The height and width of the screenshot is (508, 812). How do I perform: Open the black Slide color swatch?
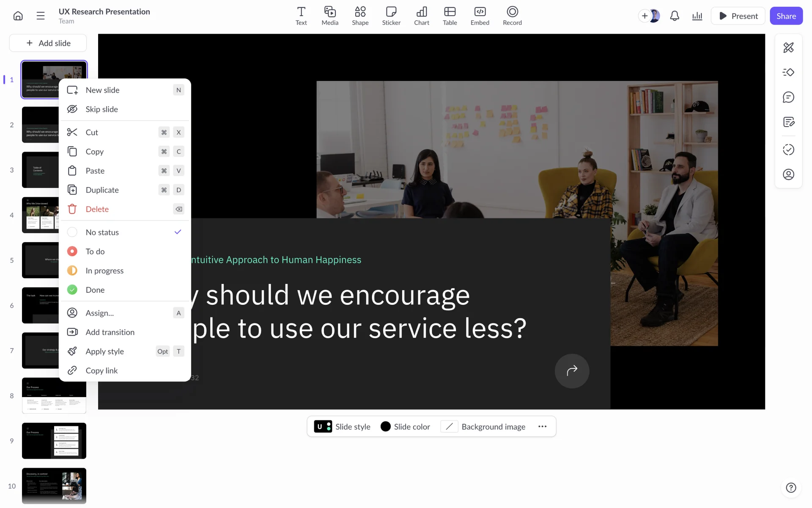tap(385, 427)
